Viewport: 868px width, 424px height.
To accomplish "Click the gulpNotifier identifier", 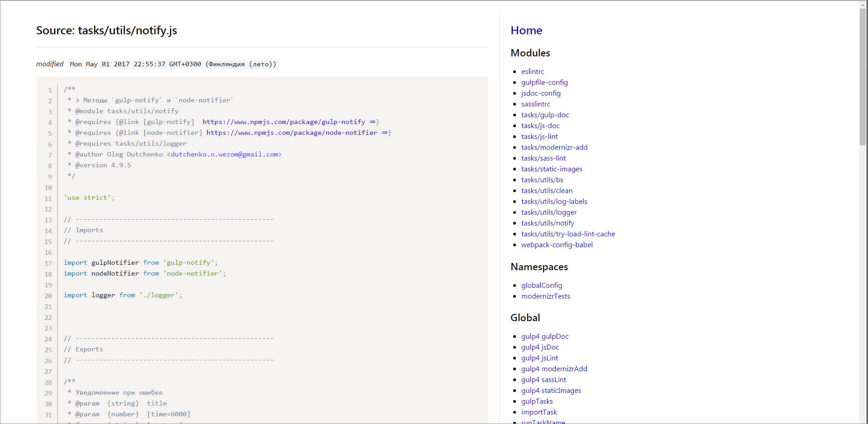I will (x=115, y=263).
